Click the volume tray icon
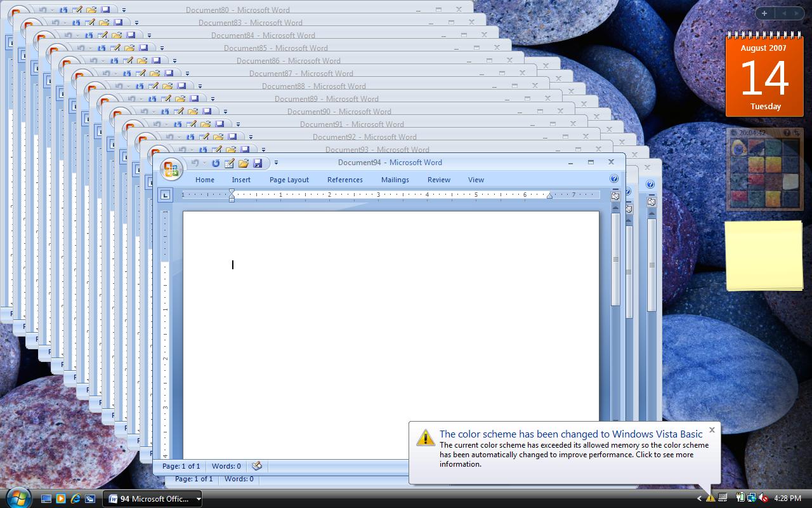The height and width of the screenshot is (508, 812). tap(764, 498)
